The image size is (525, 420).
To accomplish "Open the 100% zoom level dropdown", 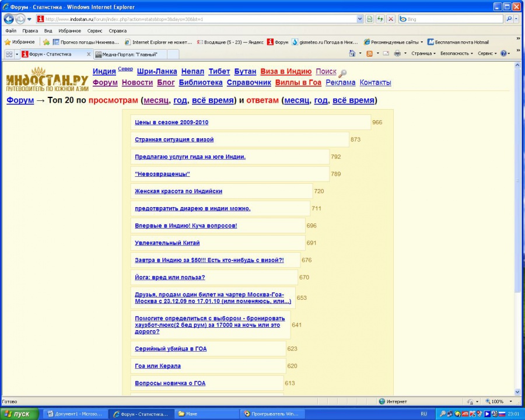I will (499, 402).
